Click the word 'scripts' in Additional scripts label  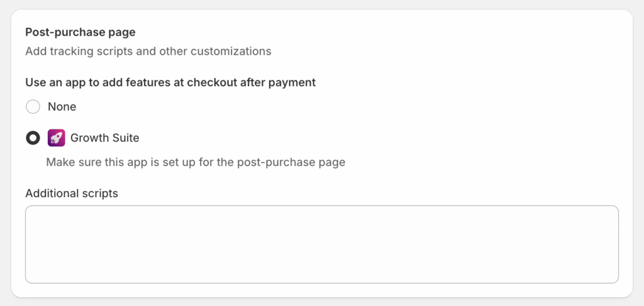click(x=99, y=193)
